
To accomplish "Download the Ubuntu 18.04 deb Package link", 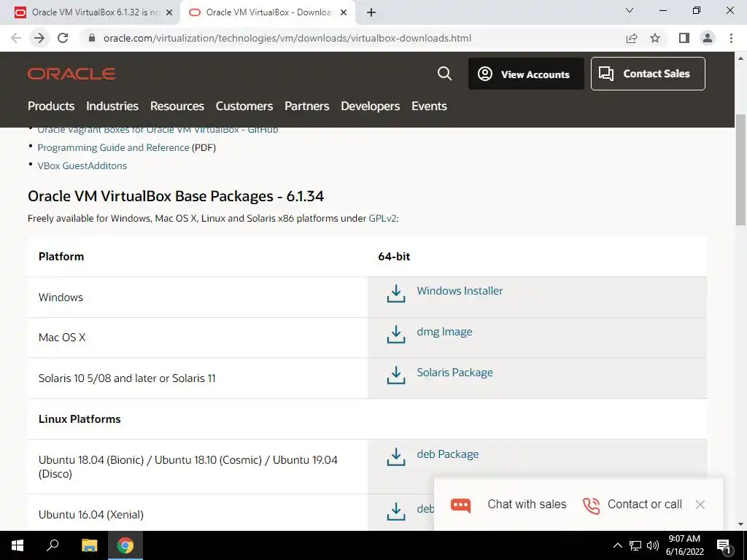I will pyautogui.click(x=448, y=454).
